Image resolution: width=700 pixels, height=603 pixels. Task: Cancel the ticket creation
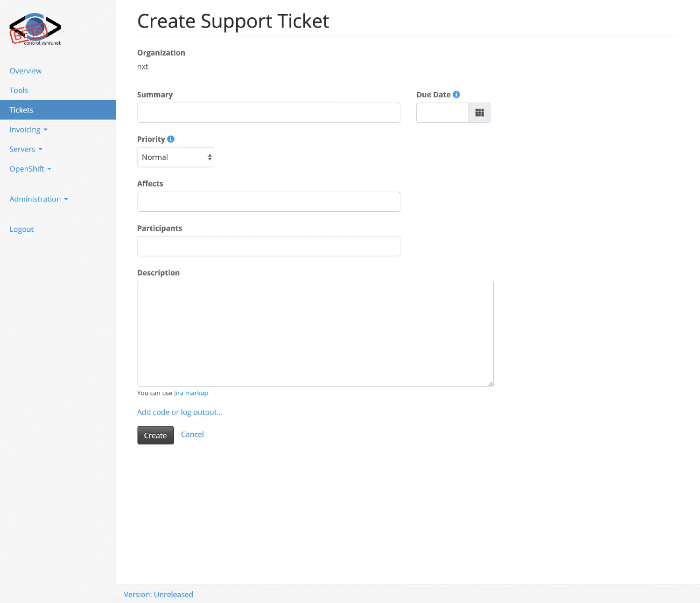[x=192, y=435]
